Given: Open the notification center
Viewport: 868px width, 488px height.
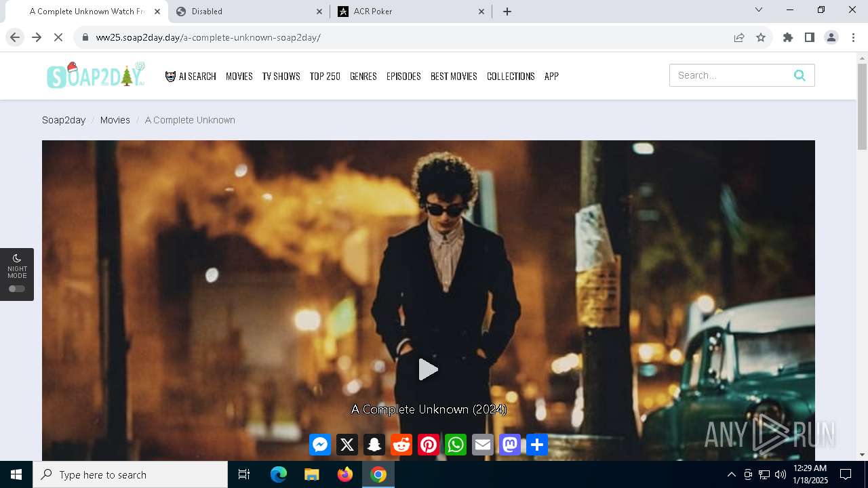Looking at the screenshot, I should (846, 474).
